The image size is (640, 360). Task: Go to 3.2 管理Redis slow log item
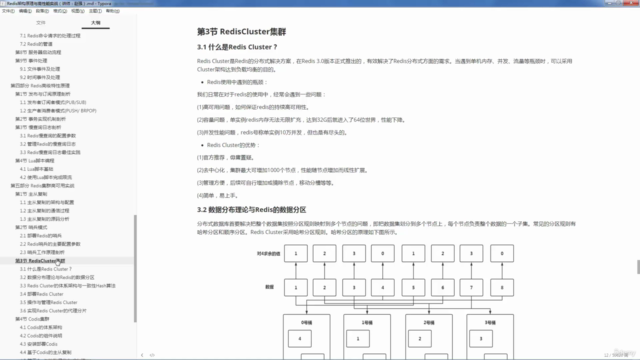point(48,144)
